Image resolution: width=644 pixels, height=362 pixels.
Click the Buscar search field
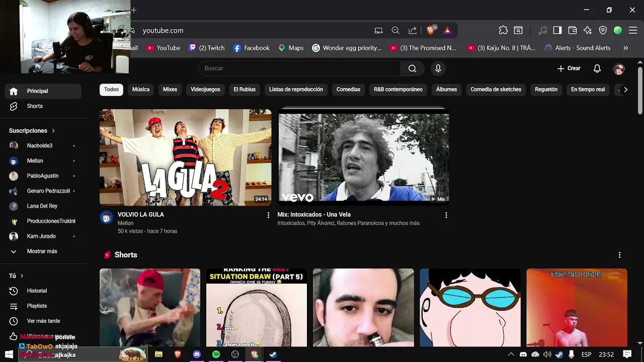[x=300, y=68]
